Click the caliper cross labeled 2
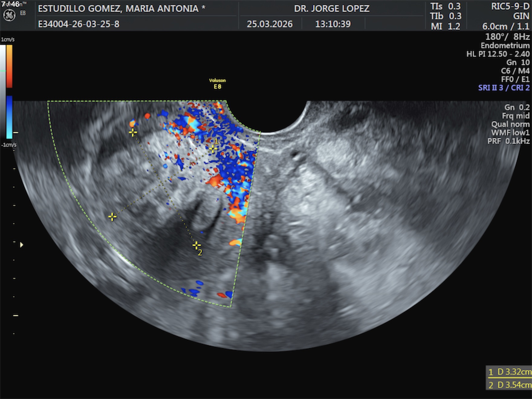Viewport: 532px width, 399px height. [x=196, y=245]
